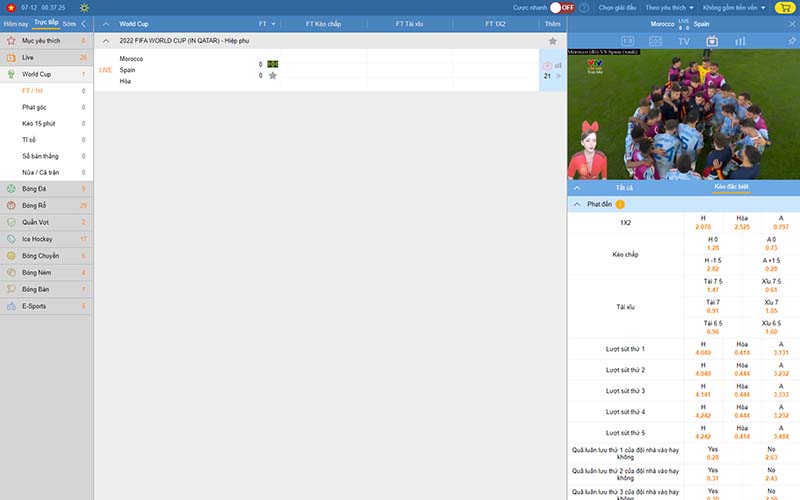800x500 pixels.
Task: Pin the match panel
Action: 792,41
